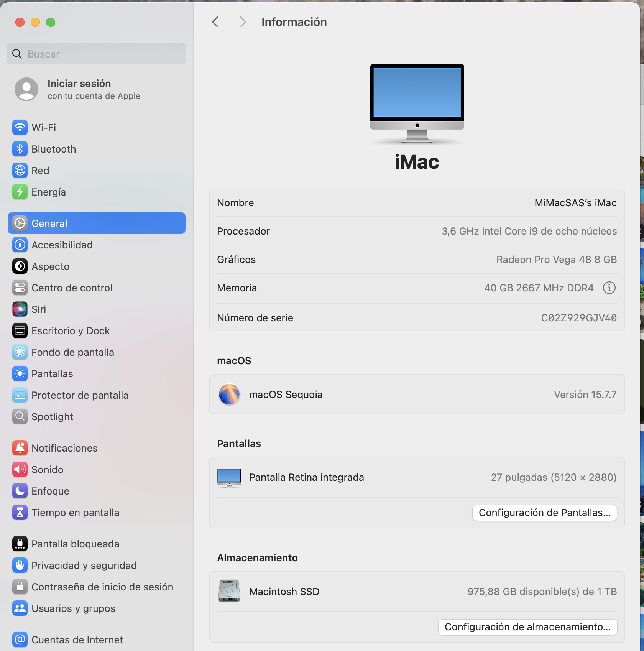This screenshot has width=644, height=651.
Task: Click Protector de pantalla icon
Action: pos(20,395)
